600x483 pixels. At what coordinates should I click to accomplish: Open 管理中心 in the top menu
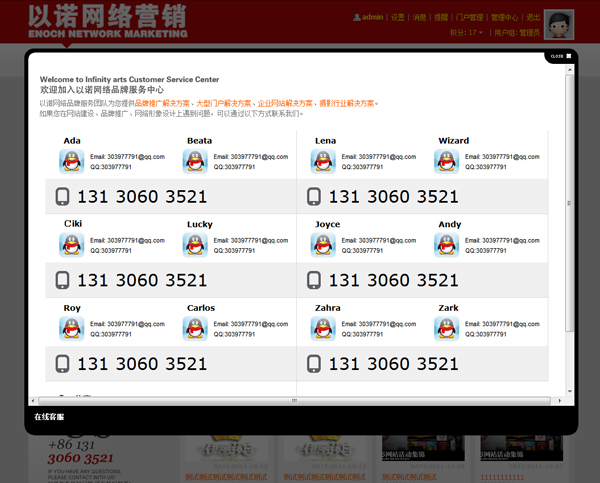pyautogui.click(x=505, y=17)
